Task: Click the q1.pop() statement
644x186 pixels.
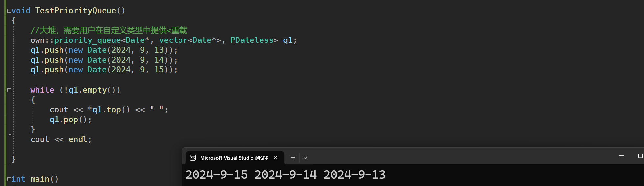Action: coord(70,120)
